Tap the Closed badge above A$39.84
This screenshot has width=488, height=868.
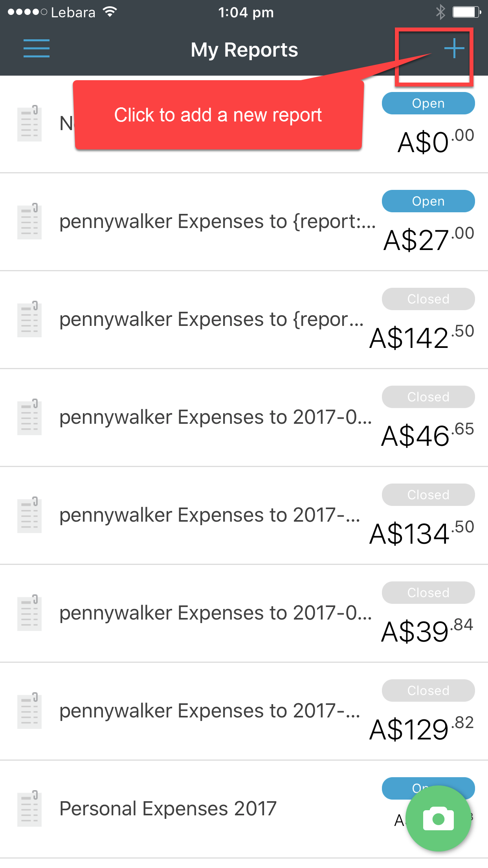tap(428, 593)
